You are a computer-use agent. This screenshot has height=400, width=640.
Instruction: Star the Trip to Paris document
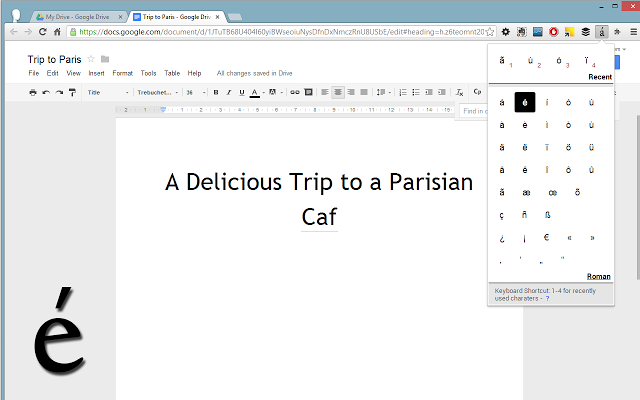91,59
